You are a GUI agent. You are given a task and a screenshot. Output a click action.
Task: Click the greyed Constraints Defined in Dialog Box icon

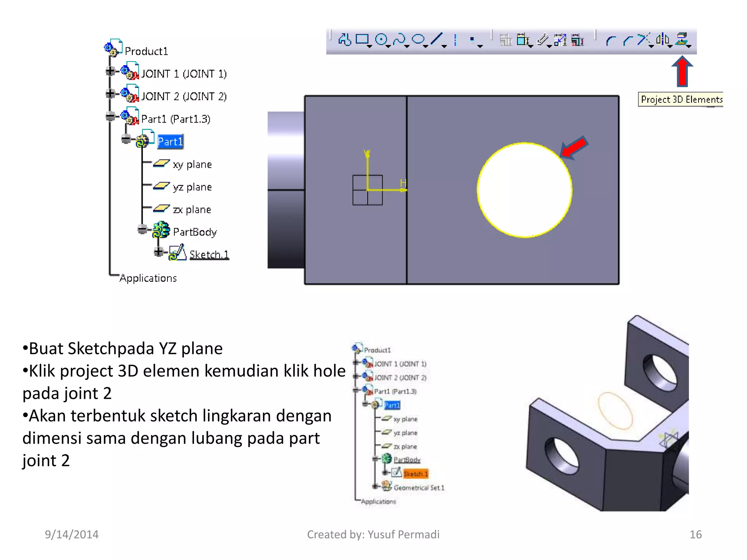pos(506,39)
